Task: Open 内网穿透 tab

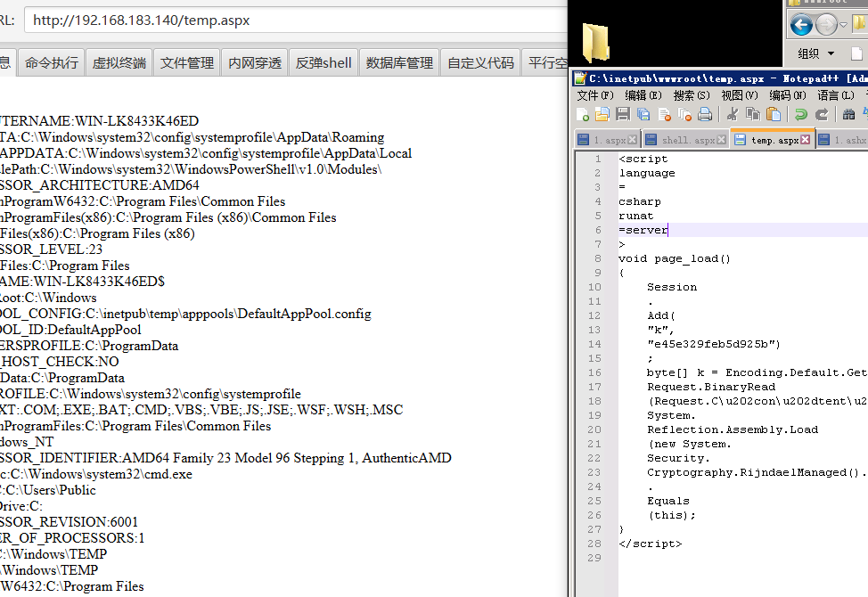Action: [x=255, y=62]
